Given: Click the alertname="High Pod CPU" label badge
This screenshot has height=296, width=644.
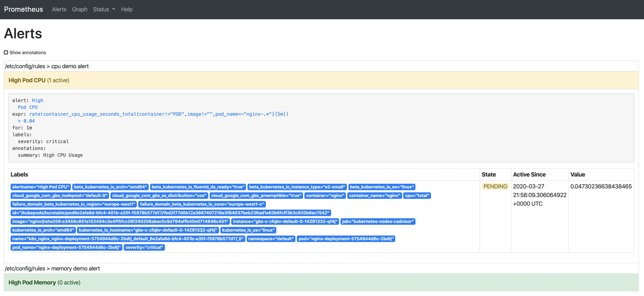Looking at the screenshot, I should 41,187.
